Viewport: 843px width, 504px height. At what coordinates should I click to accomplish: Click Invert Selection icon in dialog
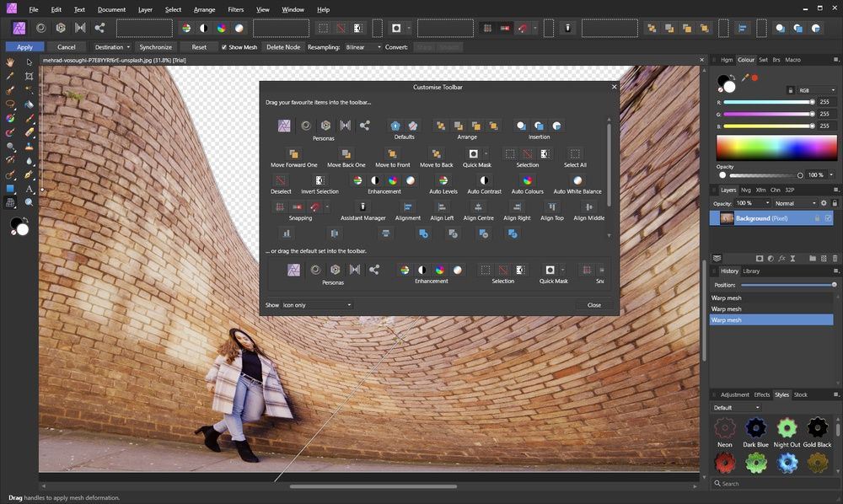coord(319,180)
